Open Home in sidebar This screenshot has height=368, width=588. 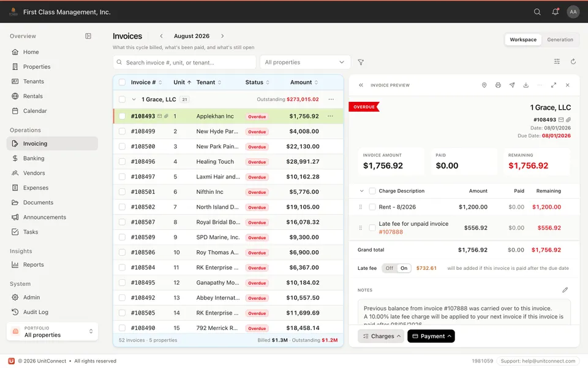(52, 52)
